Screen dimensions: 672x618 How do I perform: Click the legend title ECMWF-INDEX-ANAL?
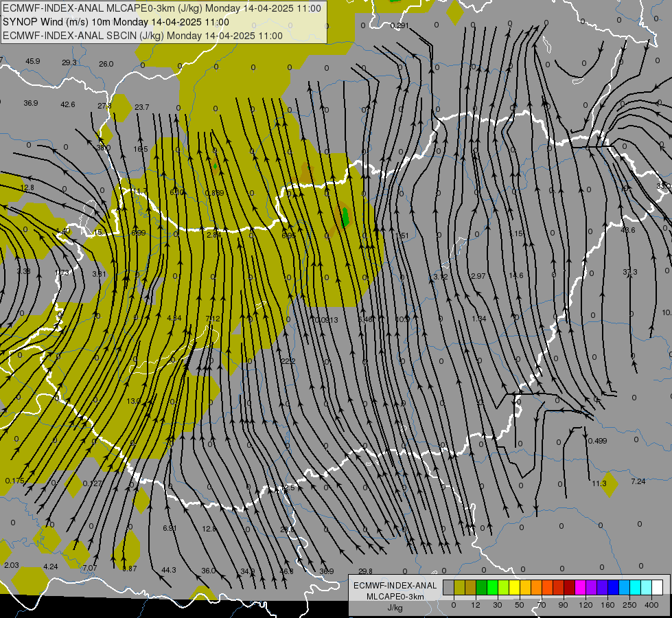coord(395,586)
